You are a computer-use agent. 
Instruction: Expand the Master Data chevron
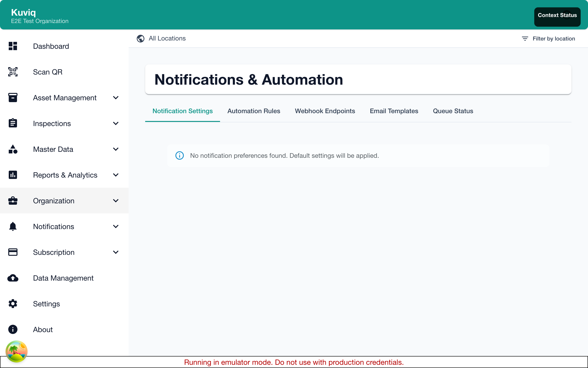pyautogui.click(x=116, y=149)
